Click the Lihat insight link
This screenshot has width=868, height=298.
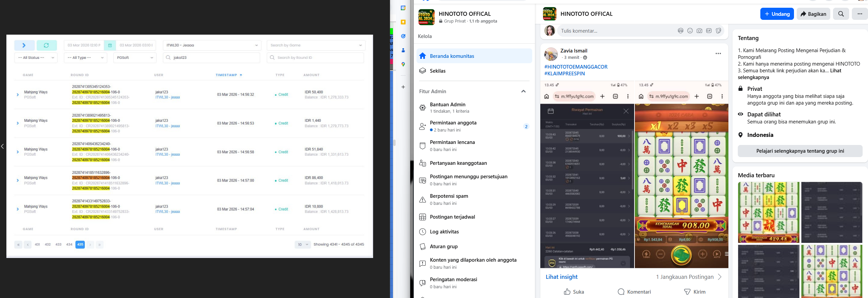pyautogui.click(x=562, y=277)
